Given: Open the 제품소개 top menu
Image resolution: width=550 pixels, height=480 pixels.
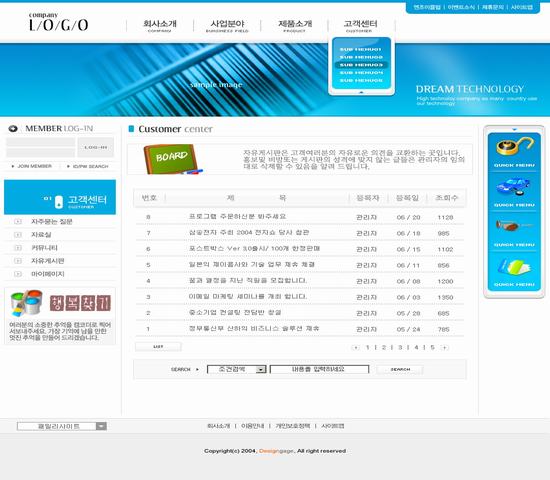Looking at the screenshot, I should [295, 26].
